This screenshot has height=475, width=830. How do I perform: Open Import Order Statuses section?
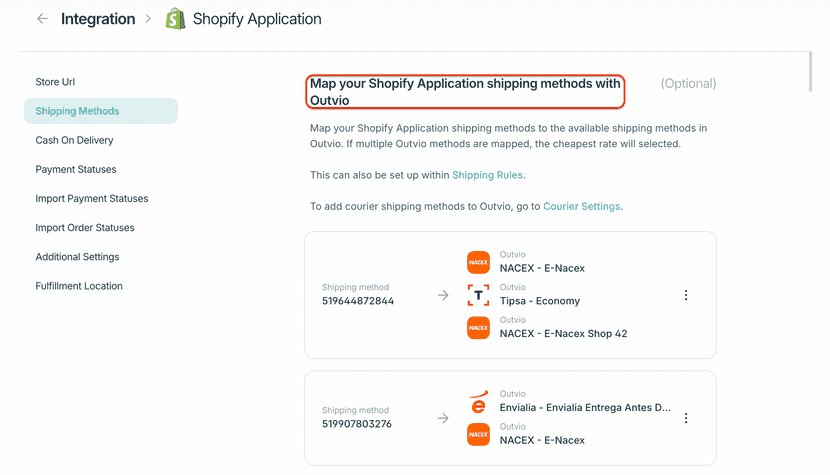[84, 228]
